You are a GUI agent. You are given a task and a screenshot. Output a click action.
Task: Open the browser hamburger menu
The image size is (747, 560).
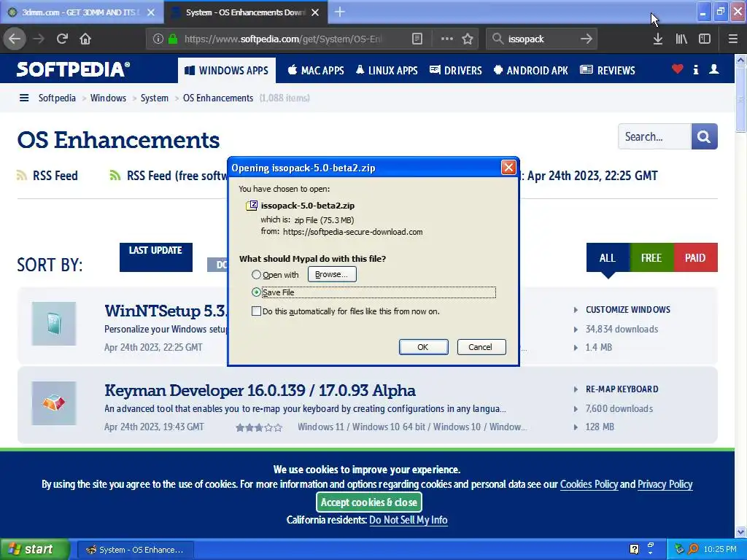(x=732, y=39)
